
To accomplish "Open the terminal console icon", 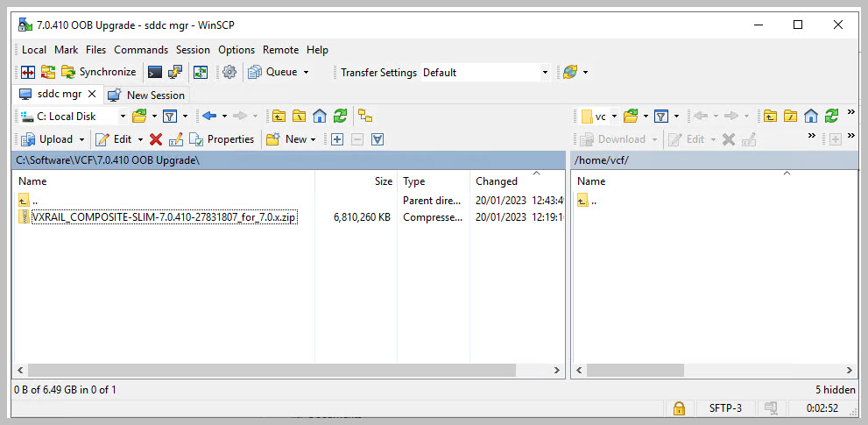I will [154, 72].
